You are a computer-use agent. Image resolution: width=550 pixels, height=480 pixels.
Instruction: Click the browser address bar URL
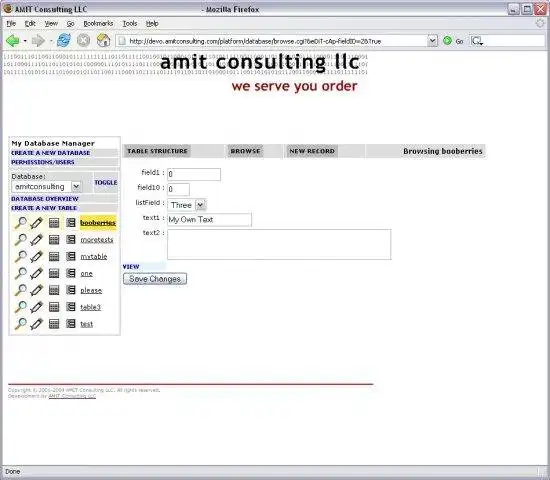(272, 41)
